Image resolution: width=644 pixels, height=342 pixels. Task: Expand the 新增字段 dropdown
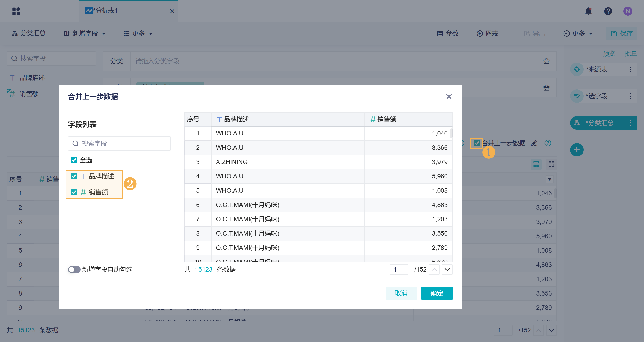point(85,34)
